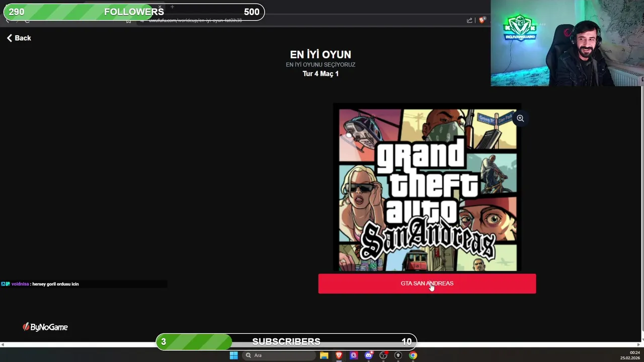Image resolution: width=644 pixels, height=362 pixels.
Task: Click the share icon in the address bar
Action: coord(469,20)
